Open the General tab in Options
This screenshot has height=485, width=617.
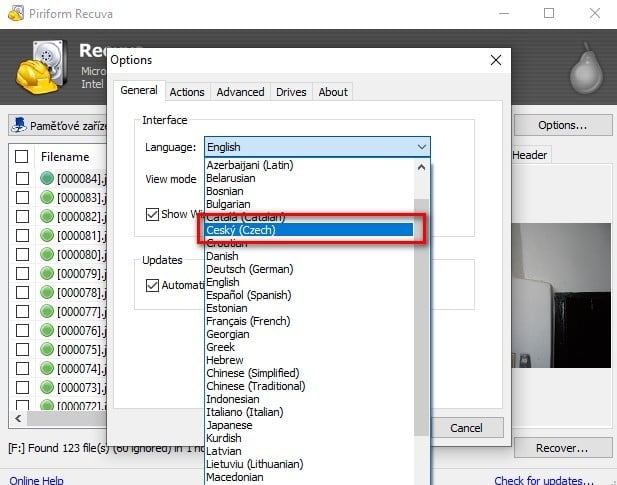[x=139, y=90]
